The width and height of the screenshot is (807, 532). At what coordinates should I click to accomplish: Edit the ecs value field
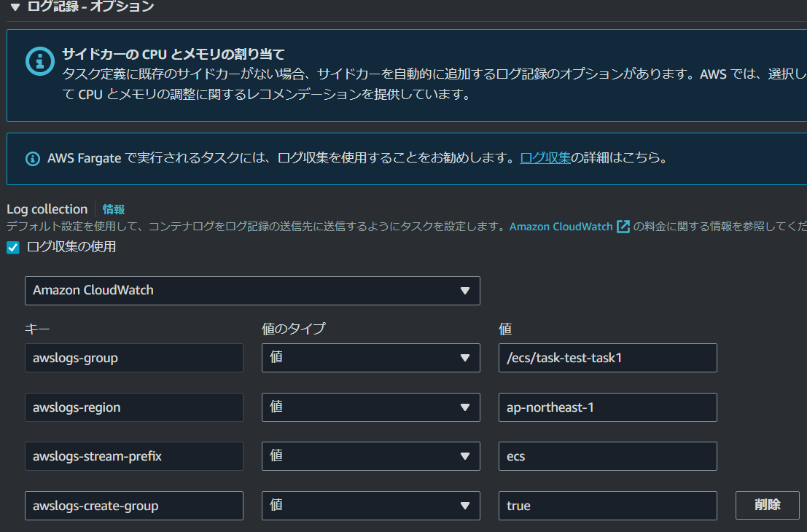point(607,456)
